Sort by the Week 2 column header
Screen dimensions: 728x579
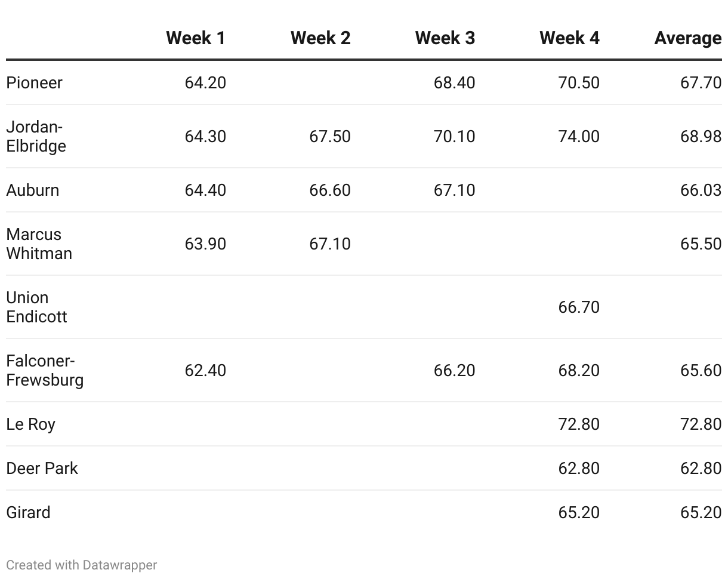click(320, 38)
